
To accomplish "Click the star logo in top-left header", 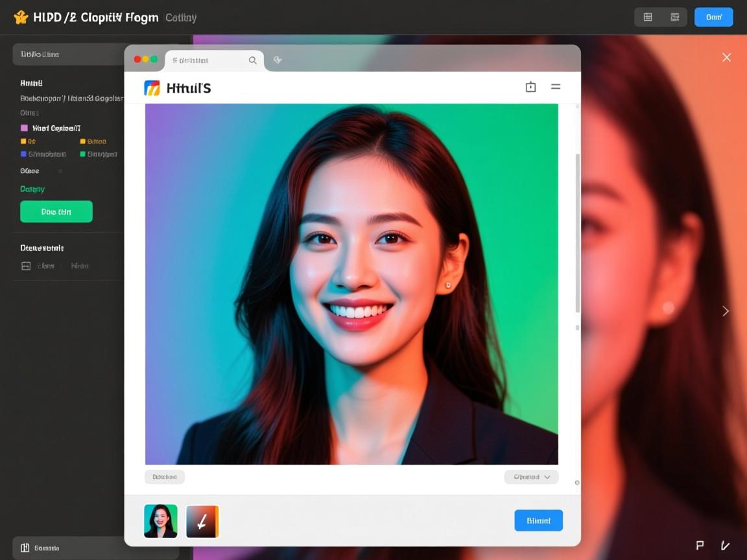I will (x=21, y=17).
